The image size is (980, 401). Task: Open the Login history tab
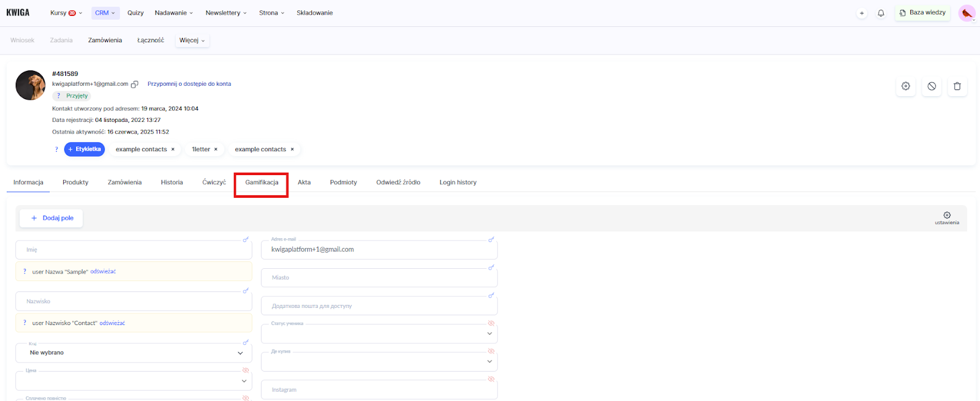coord(458,182)
